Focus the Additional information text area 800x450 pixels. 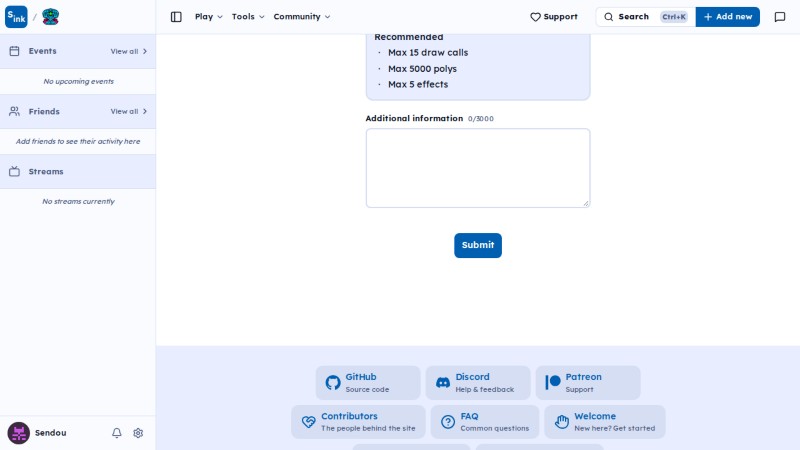point(478,168)
